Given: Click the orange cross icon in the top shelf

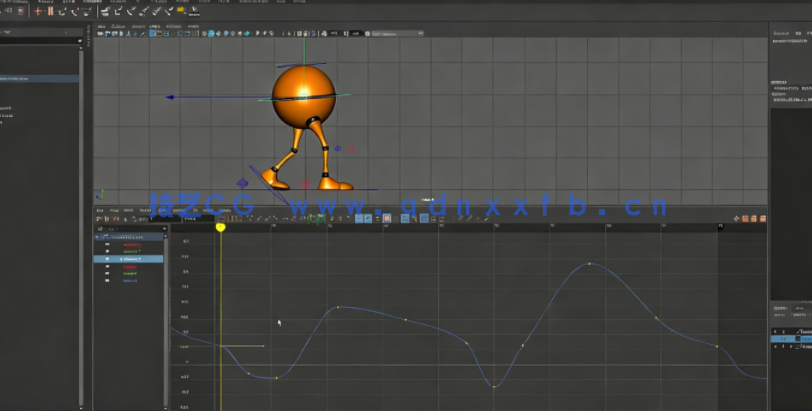Looking at the screenshot, I should (x=39, y=12).
